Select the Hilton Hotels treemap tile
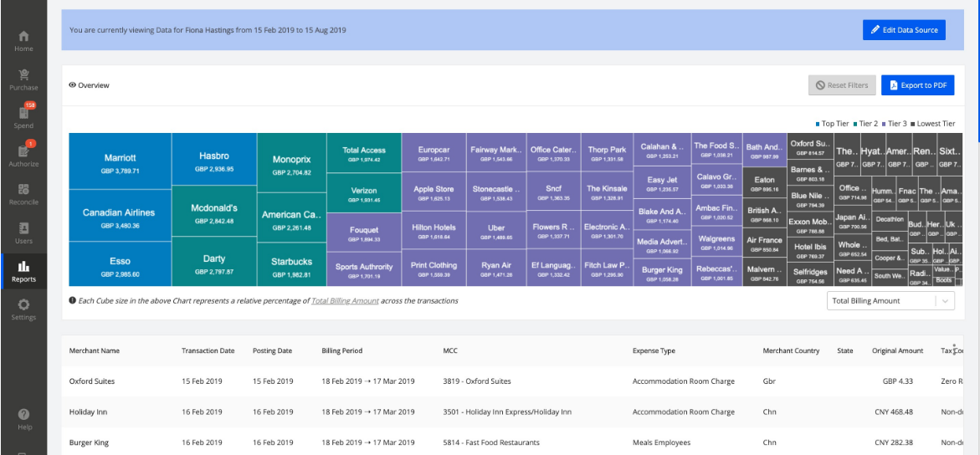The height and width of the screenshot is (455, 980). point(434,230)
